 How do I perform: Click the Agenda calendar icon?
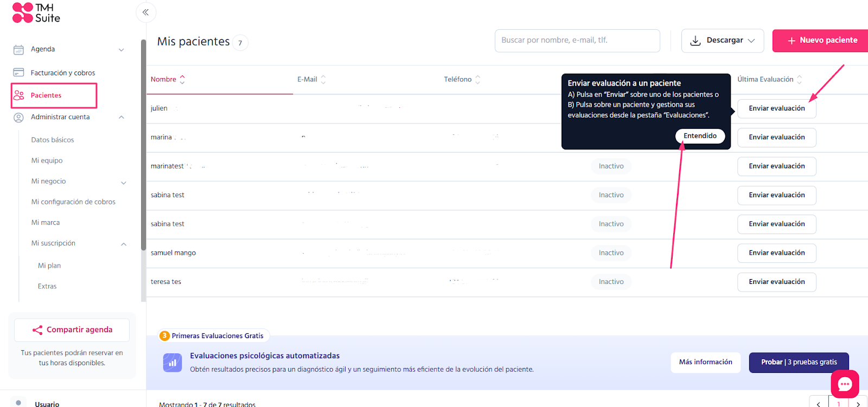point(18,49)
